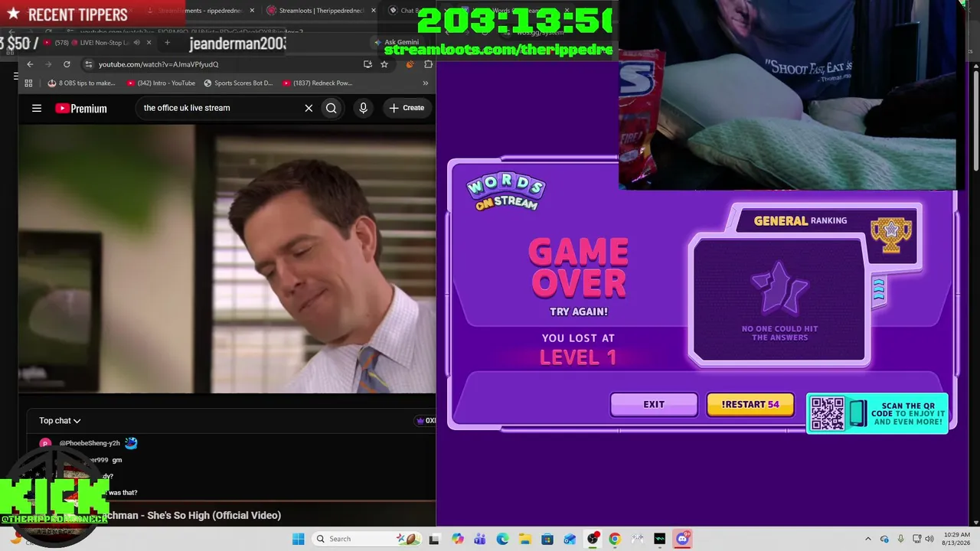Click the system tray microphone icon

[901, 539]
